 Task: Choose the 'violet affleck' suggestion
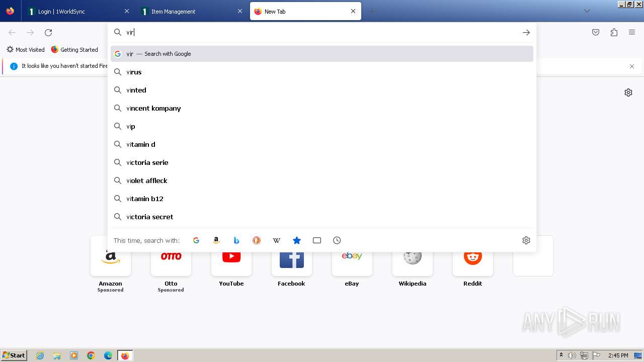click(x=322, y=180)
